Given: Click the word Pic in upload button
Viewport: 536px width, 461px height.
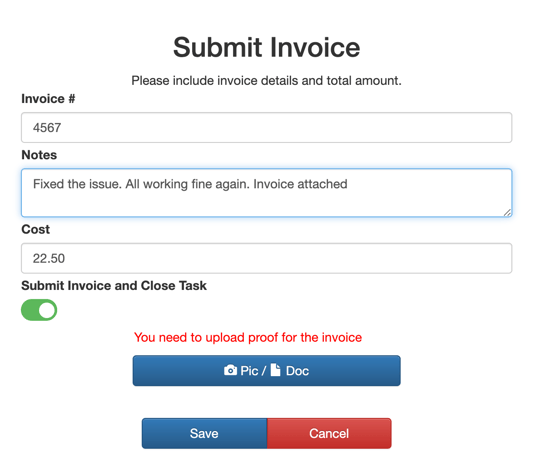Looking at the screenshot, I should [249, 371].
